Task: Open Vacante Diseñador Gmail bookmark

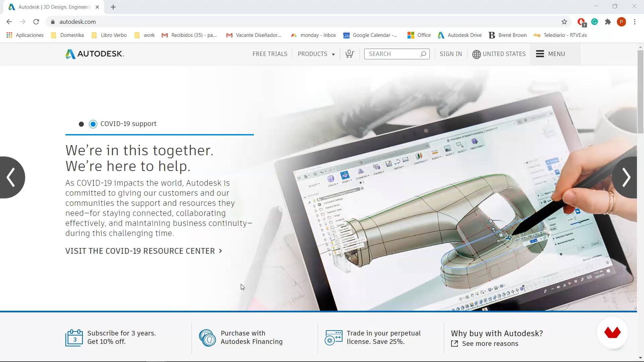Action: [254, 35]
